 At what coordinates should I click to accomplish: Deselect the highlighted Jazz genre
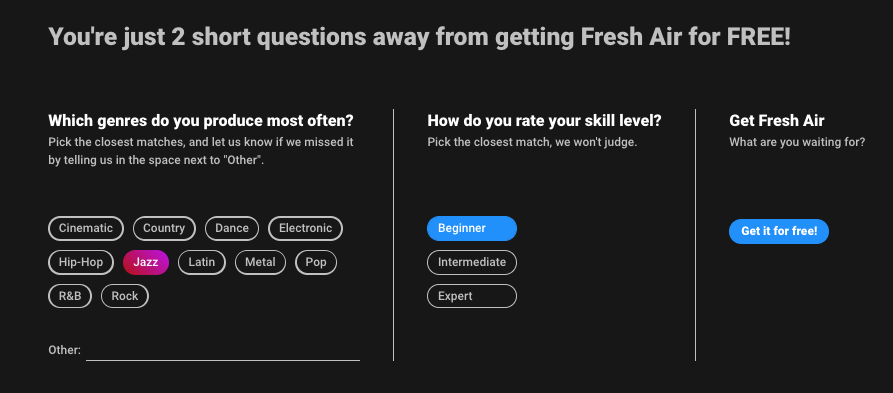pos(146,263)
